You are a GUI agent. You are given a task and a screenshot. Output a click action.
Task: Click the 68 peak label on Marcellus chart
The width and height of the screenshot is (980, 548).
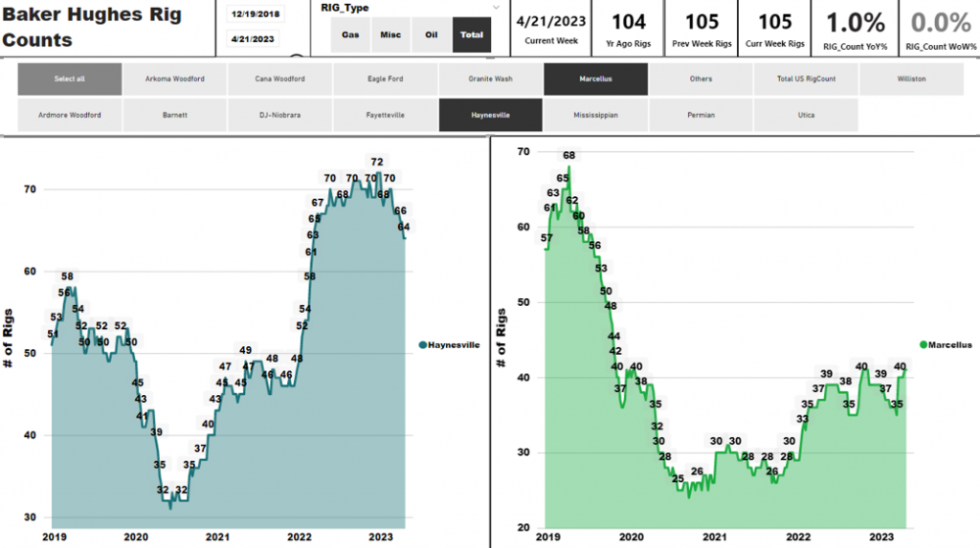[x=568, y=155]
